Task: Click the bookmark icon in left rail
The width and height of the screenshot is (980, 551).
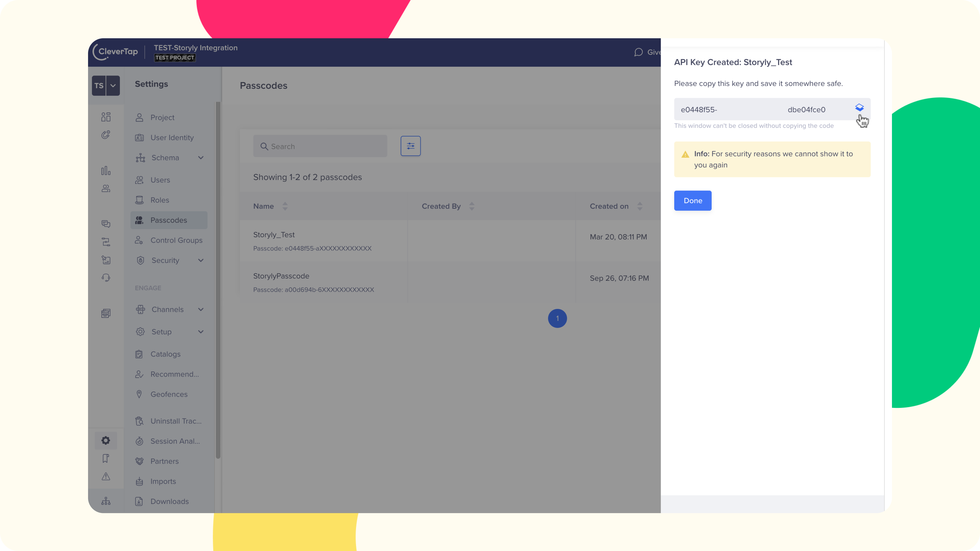Action: point(106,459)
